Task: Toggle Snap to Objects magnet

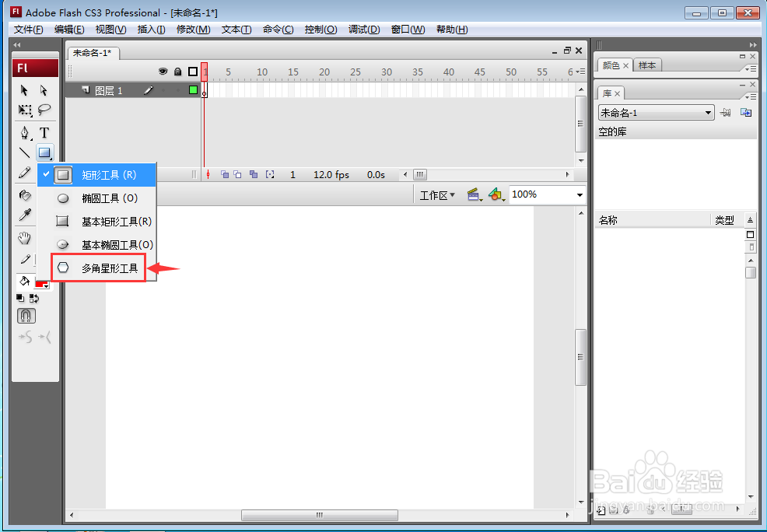Action: point(26,316)
